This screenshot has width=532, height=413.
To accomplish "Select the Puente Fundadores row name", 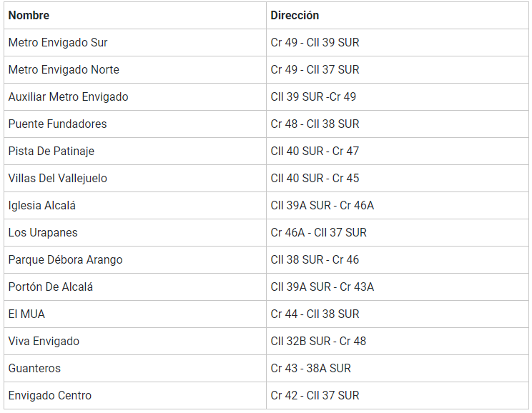I will pos(57,124).
